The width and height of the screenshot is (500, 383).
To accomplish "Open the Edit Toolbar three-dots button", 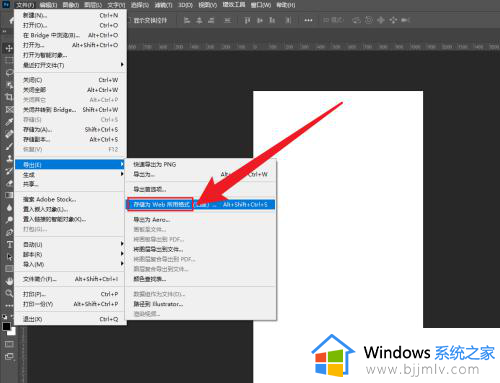I will 9,305.
